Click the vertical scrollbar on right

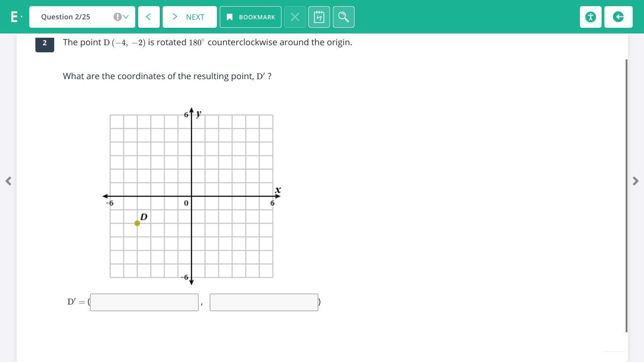(x=627, y=196)
